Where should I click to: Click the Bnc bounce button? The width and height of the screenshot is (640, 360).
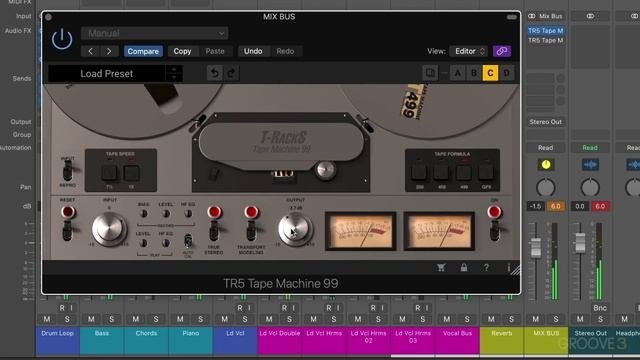click(x=600, y=308)
